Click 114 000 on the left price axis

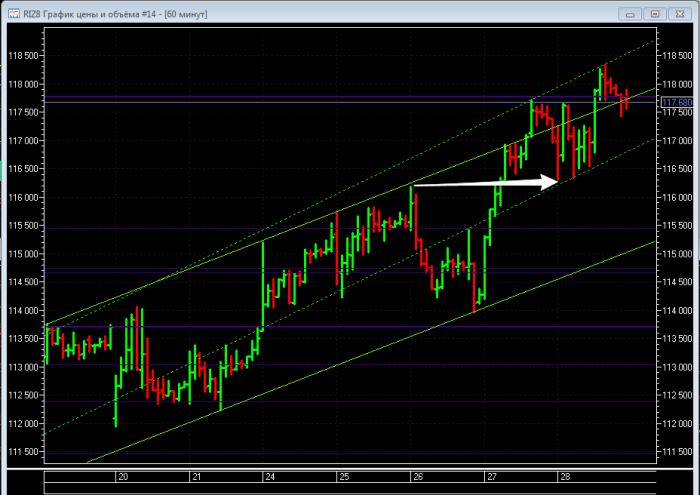[24, 311]
